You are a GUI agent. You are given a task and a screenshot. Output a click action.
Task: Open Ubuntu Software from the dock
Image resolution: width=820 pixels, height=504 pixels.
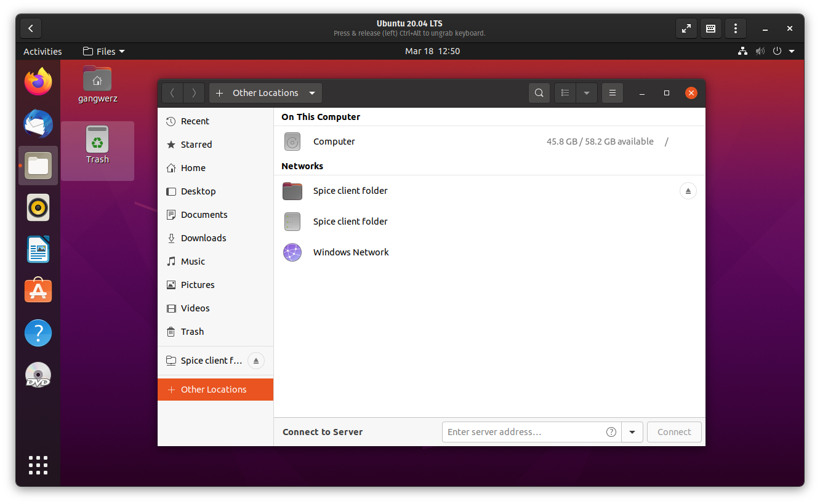coord(38,290)
